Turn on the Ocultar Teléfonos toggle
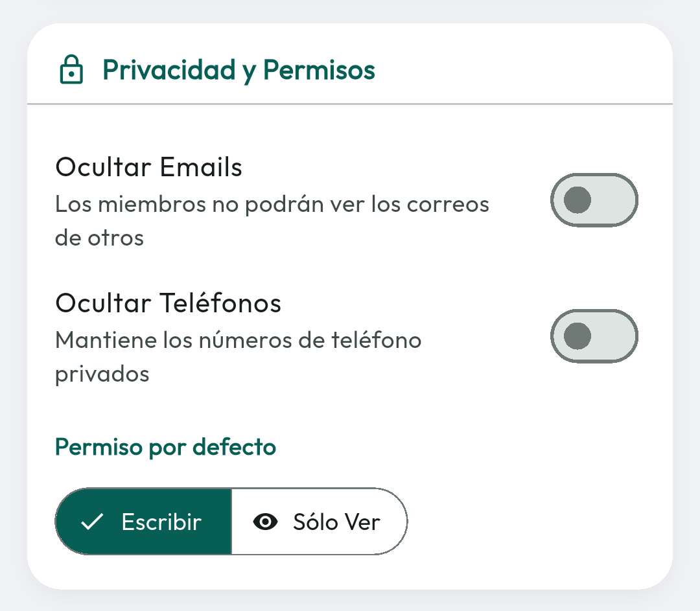700x611 pixels. [x=594, y=336]
